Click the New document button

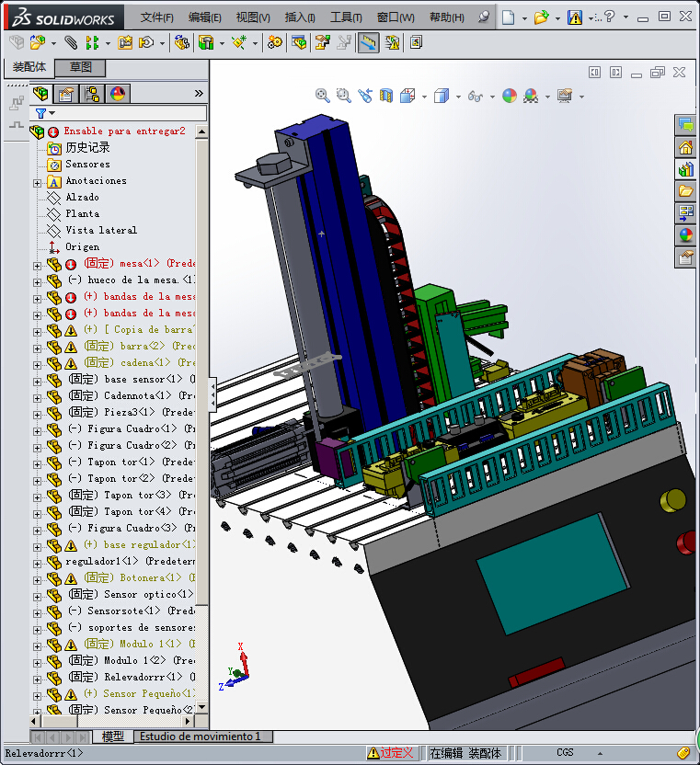point(508,17)
